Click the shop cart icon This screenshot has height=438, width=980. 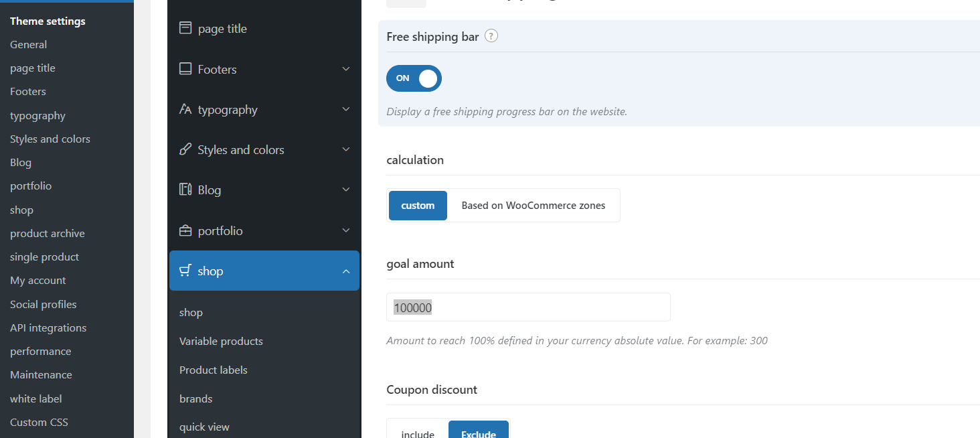(185, 271)
